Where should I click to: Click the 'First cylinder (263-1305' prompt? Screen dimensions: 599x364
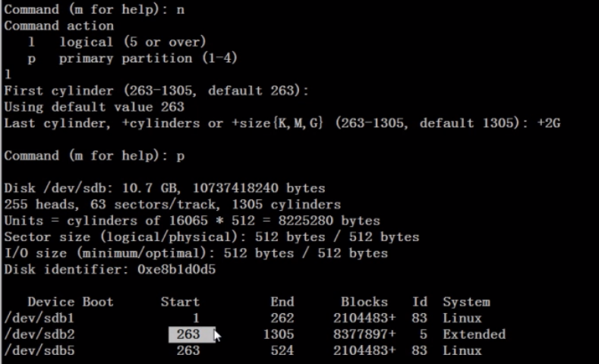pos(156,91)
